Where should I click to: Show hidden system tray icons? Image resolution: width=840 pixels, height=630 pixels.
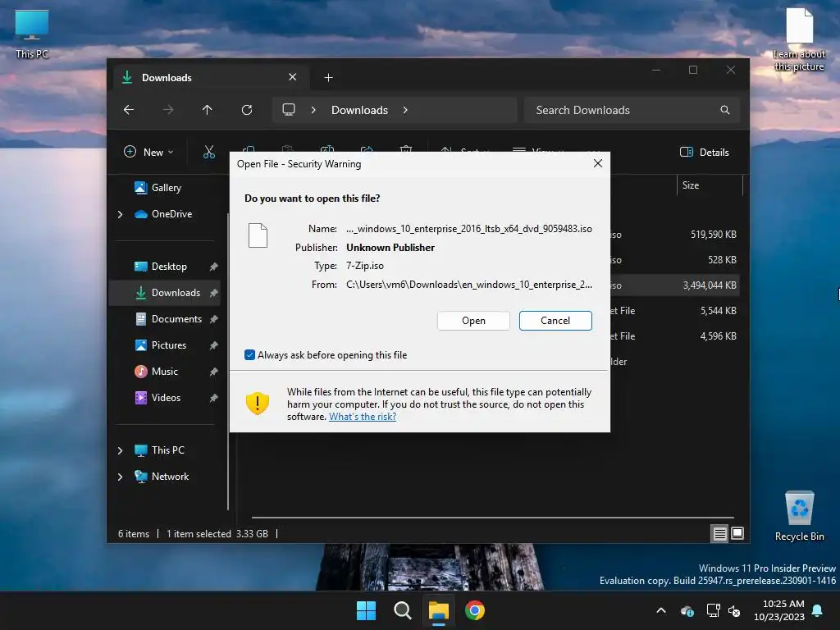click(x=661, y=610)
